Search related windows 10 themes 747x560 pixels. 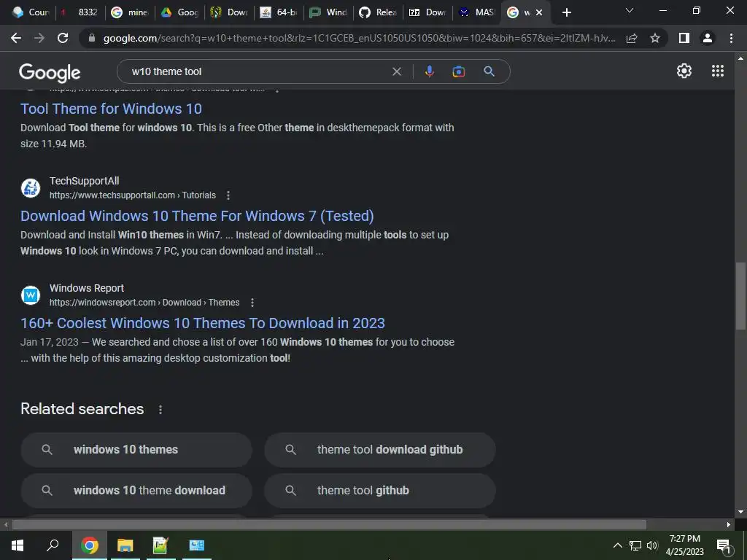click(136, 449)
